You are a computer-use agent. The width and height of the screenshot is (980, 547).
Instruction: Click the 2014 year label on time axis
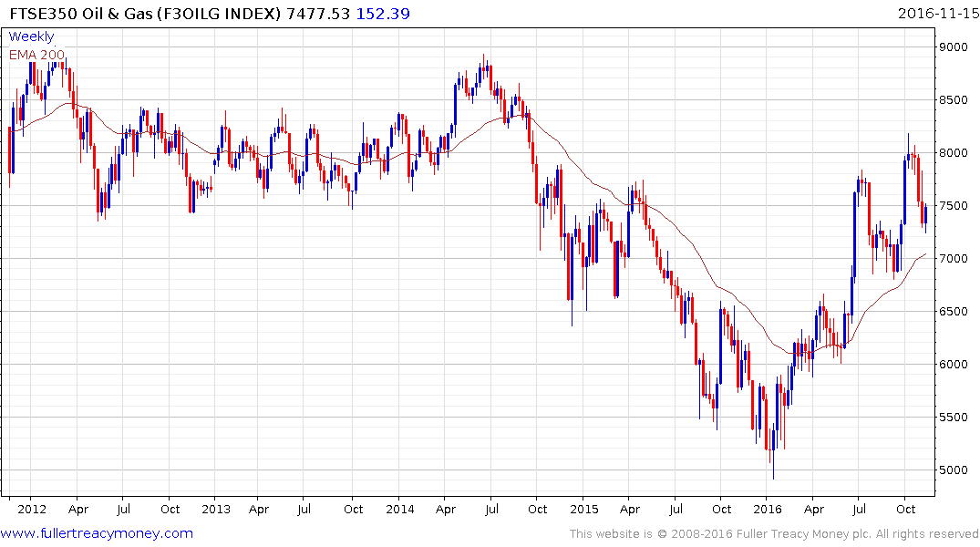[400, 509]
